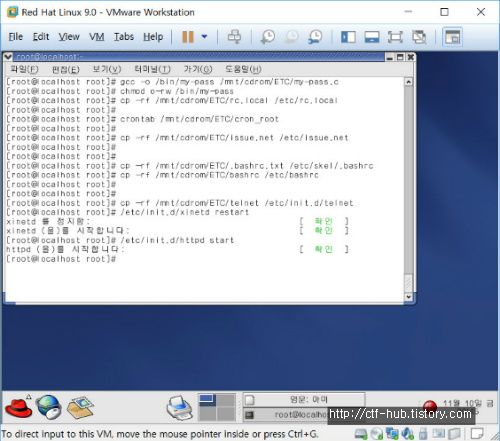Click the crontab cron_root command line
The height and width of the screenshot is (441, 500).
[x=142, y=119]
